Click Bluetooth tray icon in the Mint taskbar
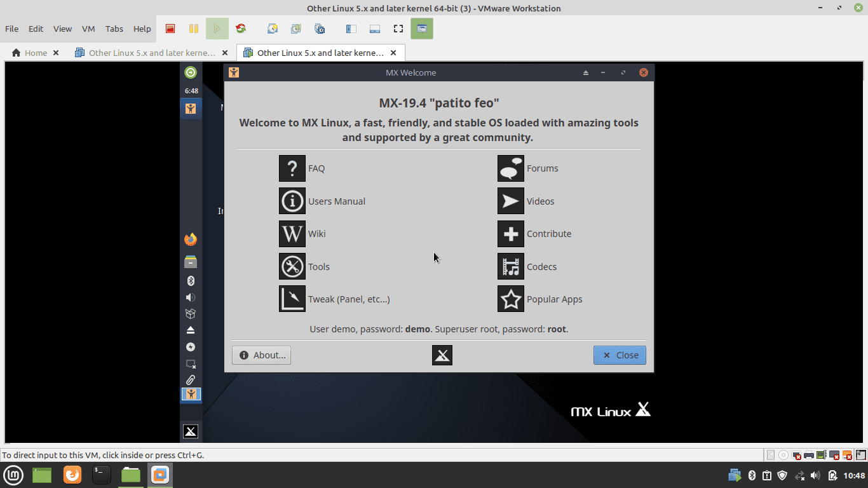The image size is (868, 488). point(751,475)
